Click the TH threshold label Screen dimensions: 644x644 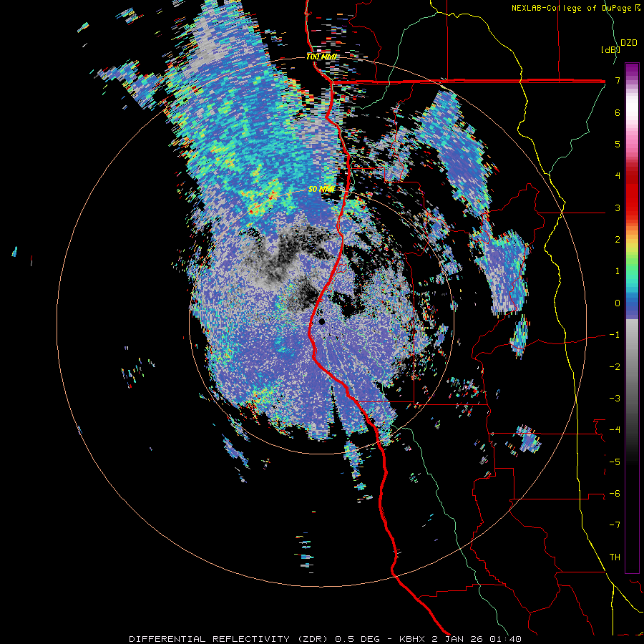615,557
